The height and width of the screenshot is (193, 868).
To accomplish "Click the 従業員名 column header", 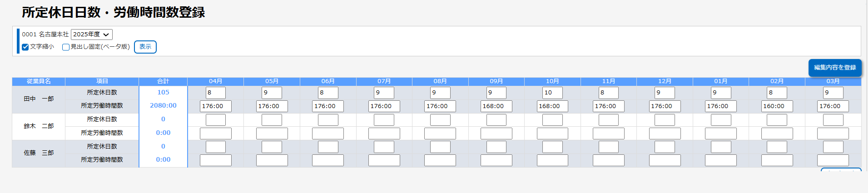I will pyautogui.click(x=39, y=81).
